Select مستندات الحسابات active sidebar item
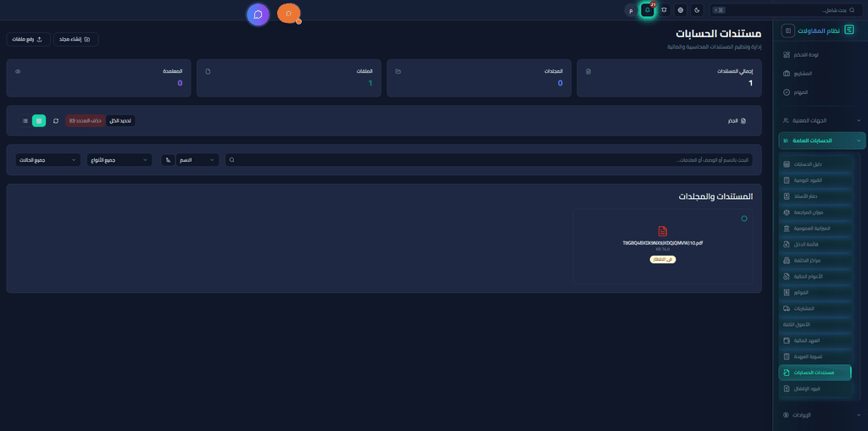This screenshot has height=431, width=868. [815, 373]
